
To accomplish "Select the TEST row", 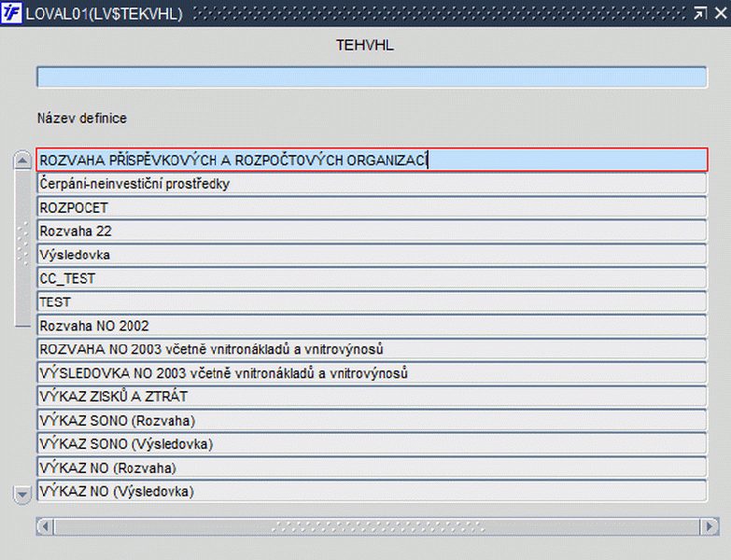I will click(372, 301).
